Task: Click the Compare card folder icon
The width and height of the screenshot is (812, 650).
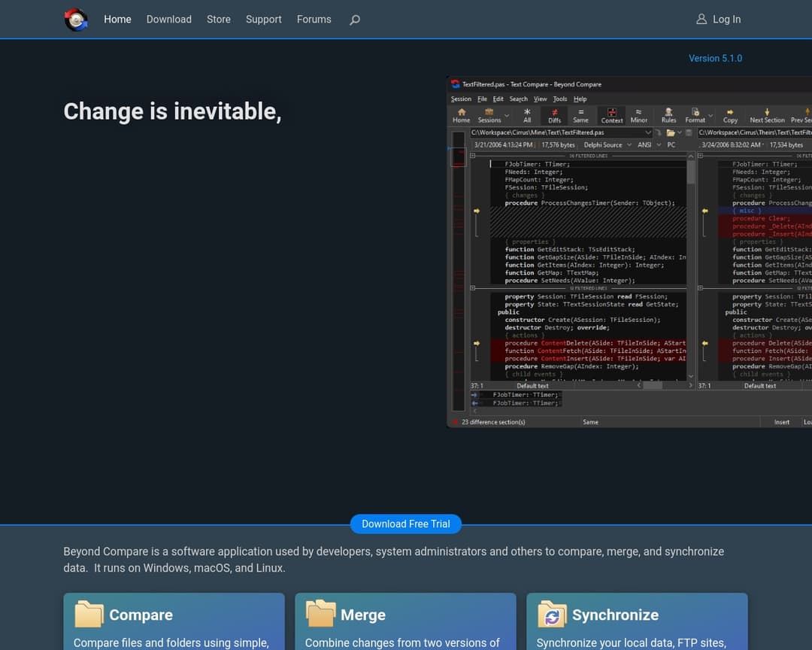Action: click(x=89, y=614)
